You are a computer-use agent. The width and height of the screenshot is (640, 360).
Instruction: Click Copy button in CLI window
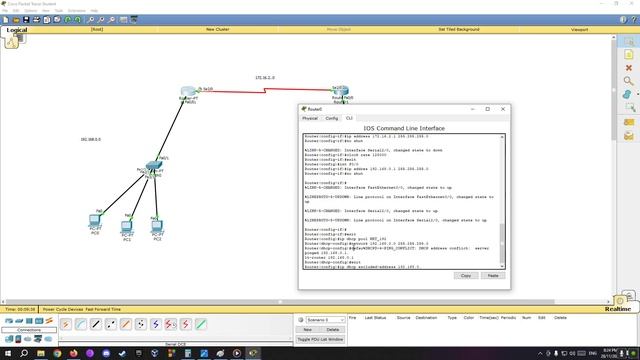tap(466, 276)
